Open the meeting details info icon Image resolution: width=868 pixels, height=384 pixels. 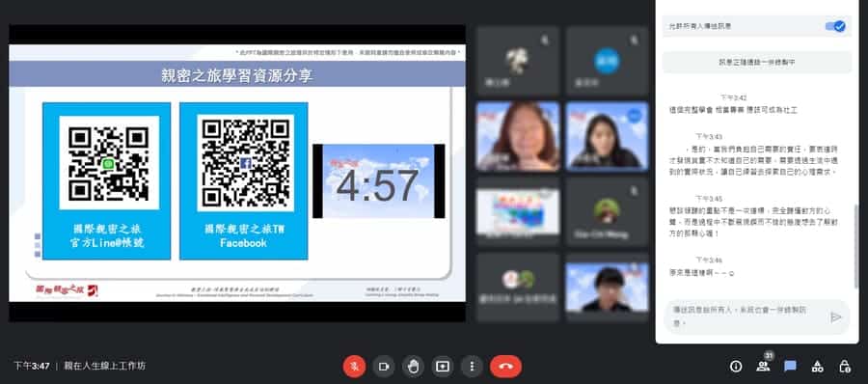[736, 367]
